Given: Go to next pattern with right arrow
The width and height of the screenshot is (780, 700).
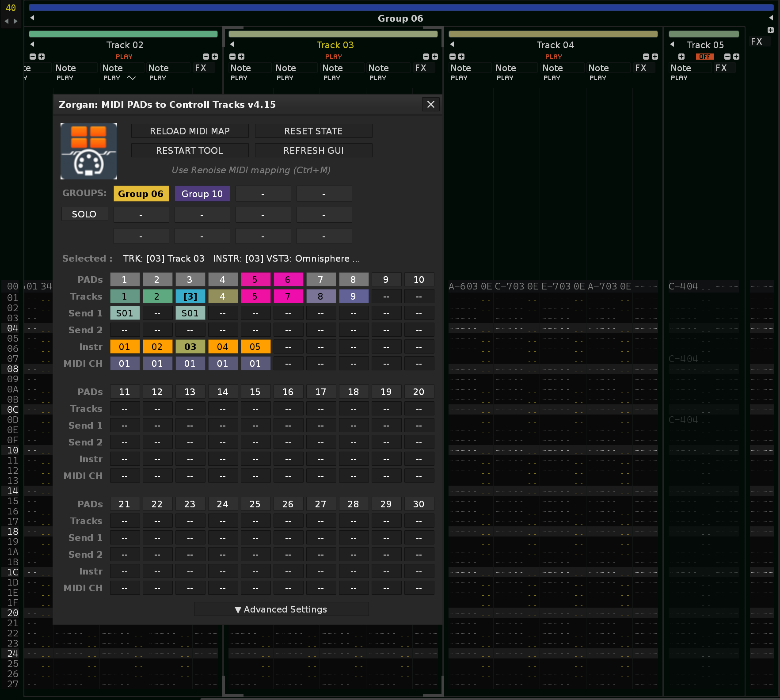Looking at the screenshot, I should coord(15,21).
